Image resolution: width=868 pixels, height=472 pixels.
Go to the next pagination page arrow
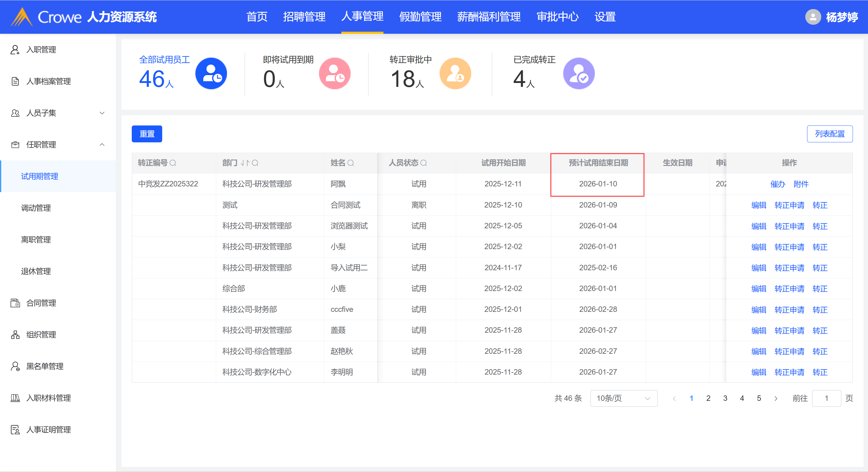pyautogui.click(x=776, y=398)
